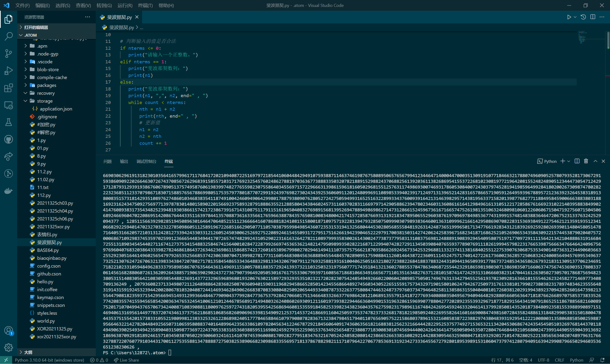Screen dimensions: 610x364
Task: Kill terminal with the trash icon
Action: [x=586, y=161]
